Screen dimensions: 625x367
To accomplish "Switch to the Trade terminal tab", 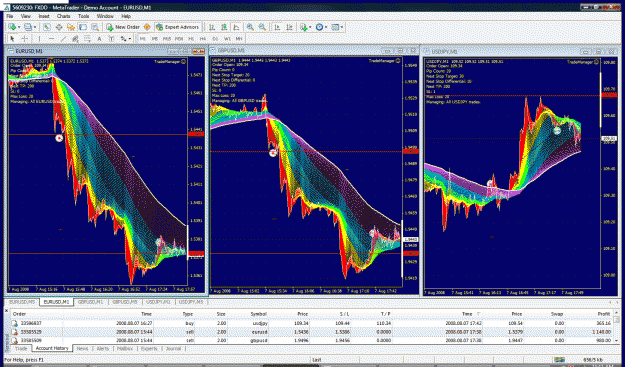I will (21, 348).
